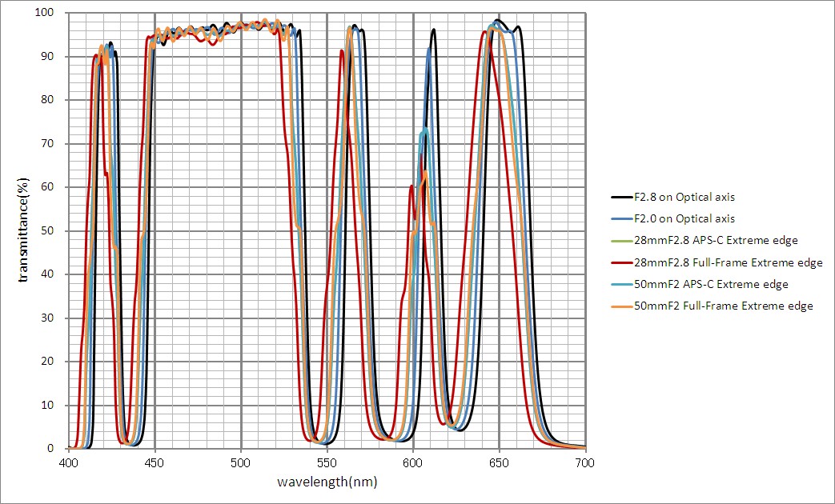
Task: Select the 'F2.8 on Optical axis' legend label
Action: [x=684, y=197]
